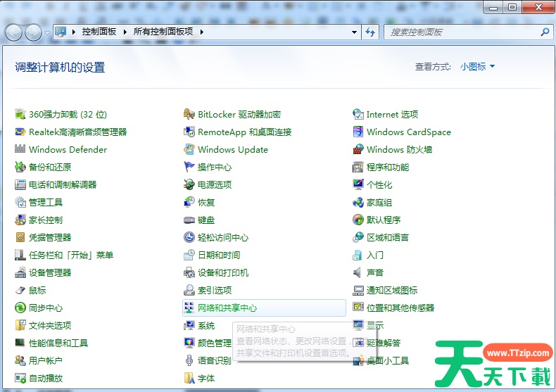Open the 程序和功能 link
This screenshot has height=392, width=556.
click(387, 167)
